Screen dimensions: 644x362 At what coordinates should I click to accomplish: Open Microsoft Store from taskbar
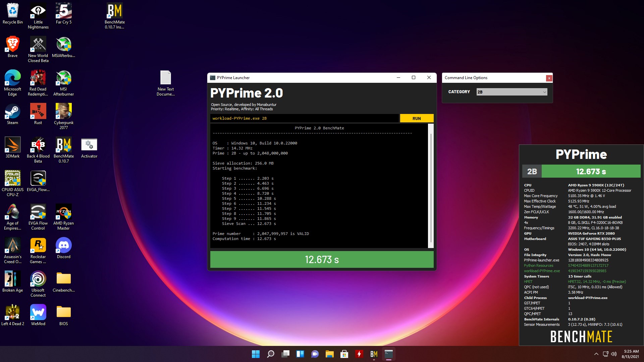(x=344, y=354)
